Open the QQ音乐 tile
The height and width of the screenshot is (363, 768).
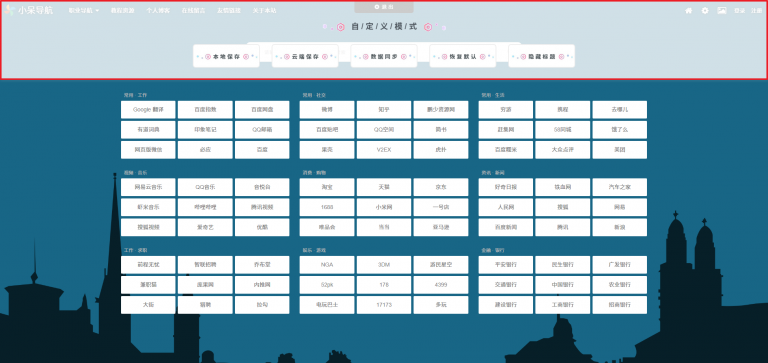click(x=205, y=187)
